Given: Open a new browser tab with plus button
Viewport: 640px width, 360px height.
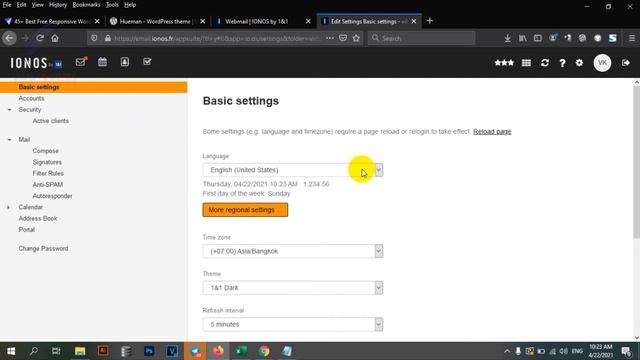Looking at the screenshot, I should (x=429, y=21).
